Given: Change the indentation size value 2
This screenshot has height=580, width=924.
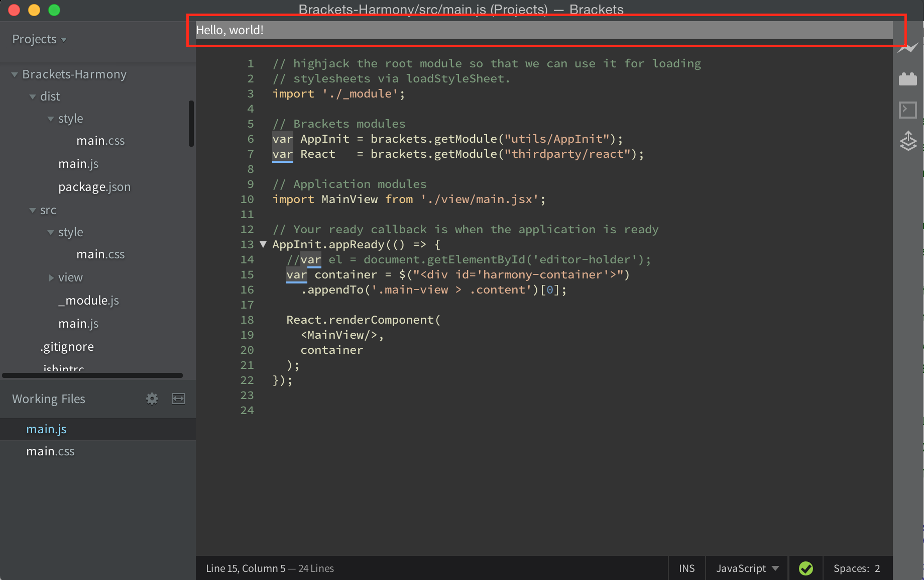Looking at the screenshot, I should [877, 568].
